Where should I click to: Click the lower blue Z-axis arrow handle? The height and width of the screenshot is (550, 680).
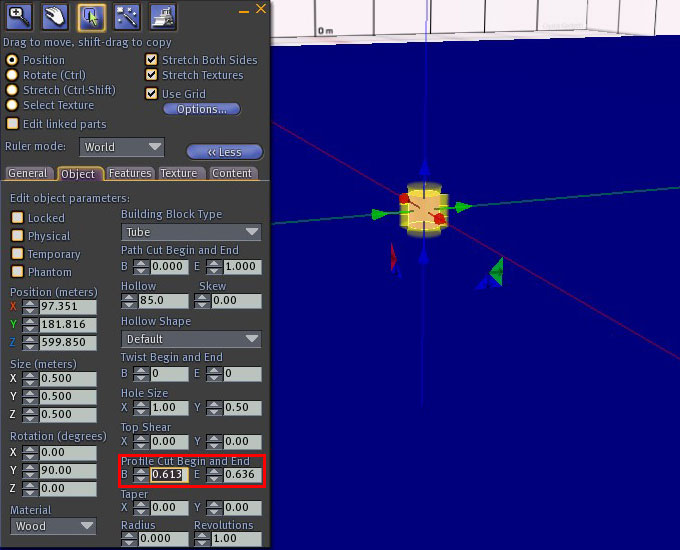[x=424, y=256]
